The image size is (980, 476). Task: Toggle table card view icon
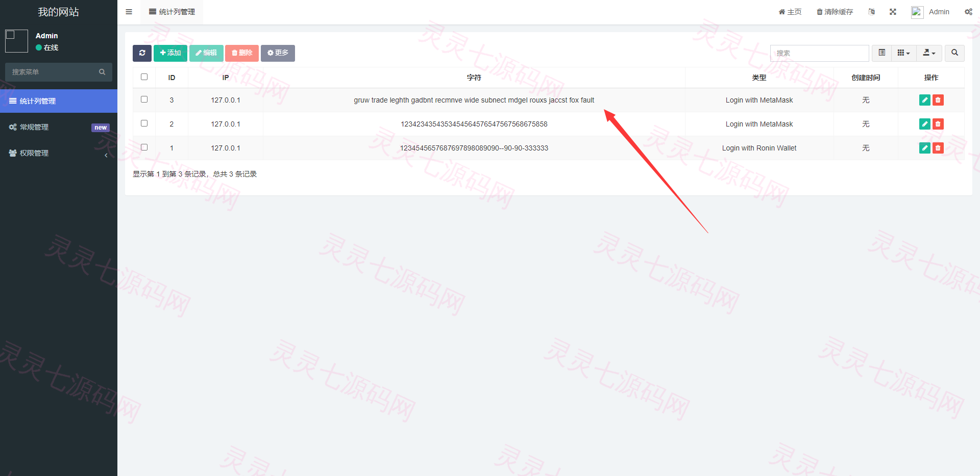point(881,53)
